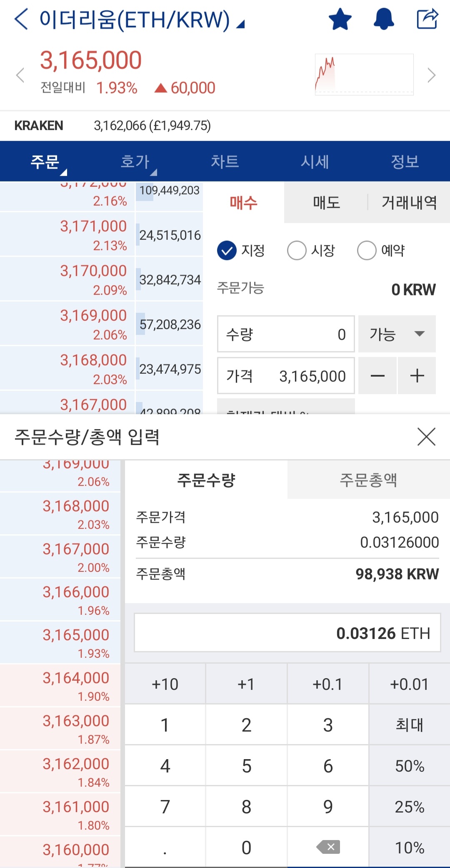Tap keypad digit 2
The height and width of the screenshot is (868, 450).
[246, 725]
